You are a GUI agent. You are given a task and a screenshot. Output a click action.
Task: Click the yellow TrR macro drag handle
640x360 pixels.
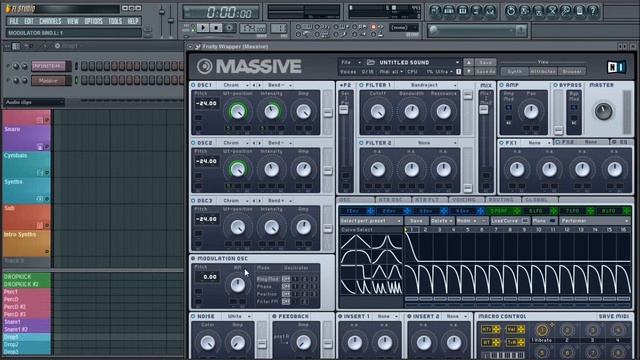pos(521,342)
